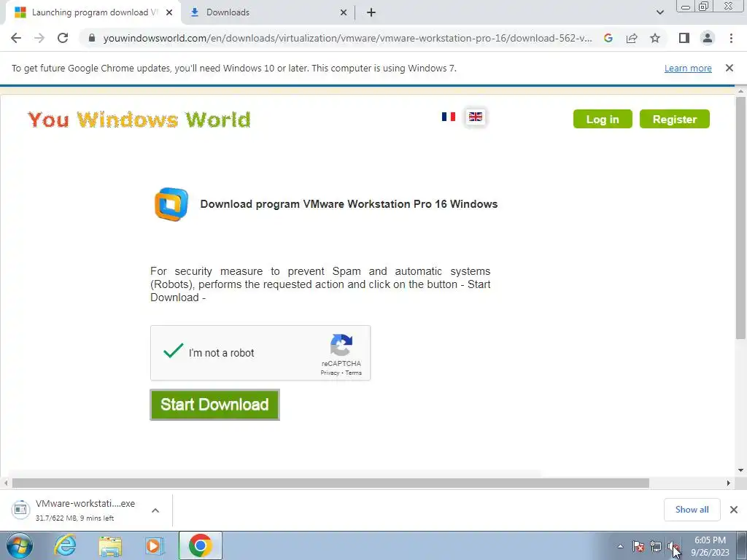Open the volume speaker tray icon
Screen dimensions: 747x560
point(673,546)
